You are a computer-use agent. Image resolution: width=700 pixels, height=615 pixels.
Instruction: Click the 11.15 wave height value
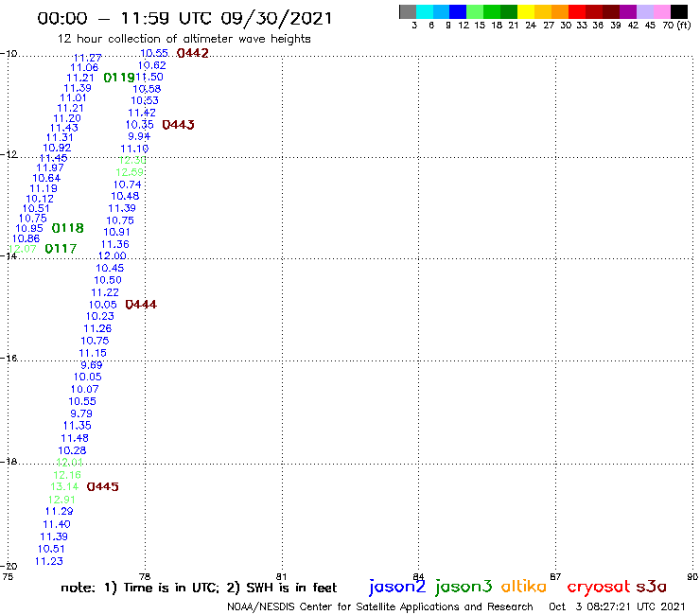(93, 353)
